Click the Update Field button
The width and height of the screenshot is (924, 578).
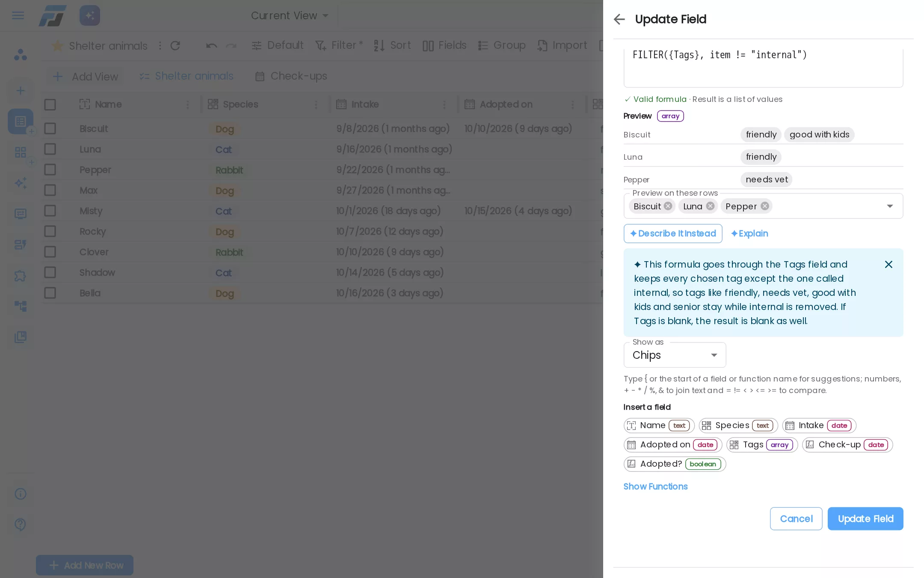coord(865,518)
